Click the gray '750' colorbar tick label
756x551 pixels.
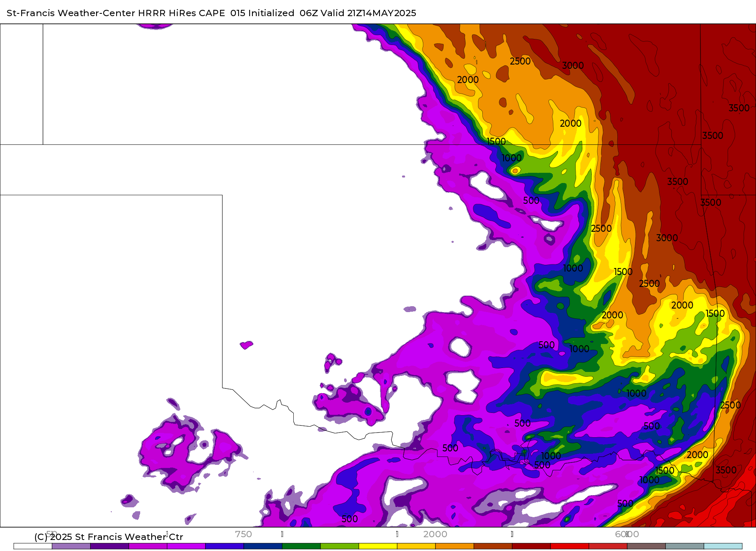(243, 534)
